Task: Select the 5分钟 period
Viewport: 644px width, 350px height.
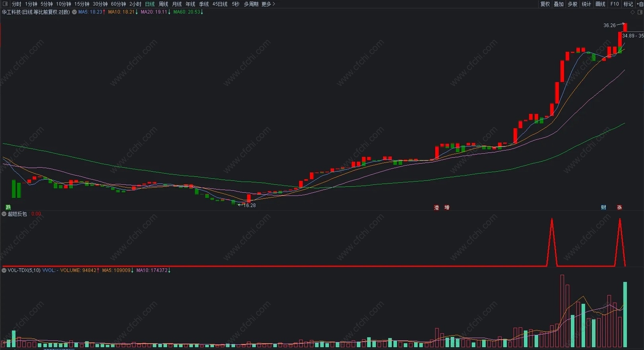Action: pos(47,4)
